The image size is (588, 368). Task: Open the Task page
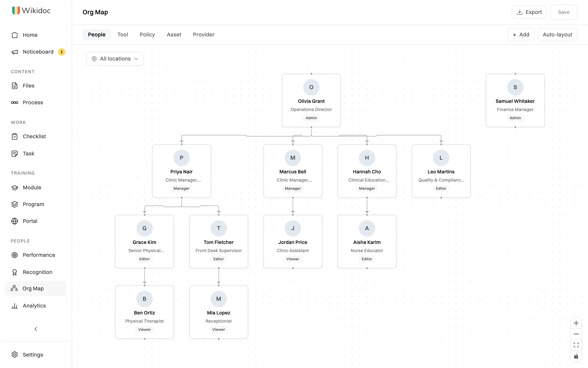pos(36,154)
